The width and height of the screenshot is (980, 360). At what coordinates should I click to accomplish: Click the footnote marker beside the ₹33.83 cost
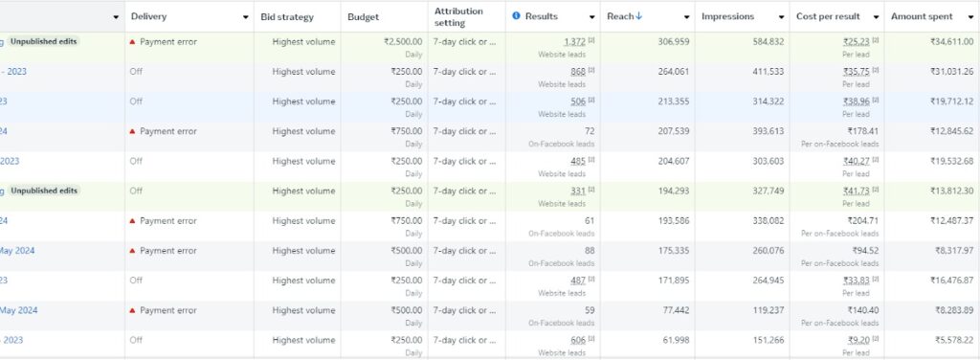876,280
